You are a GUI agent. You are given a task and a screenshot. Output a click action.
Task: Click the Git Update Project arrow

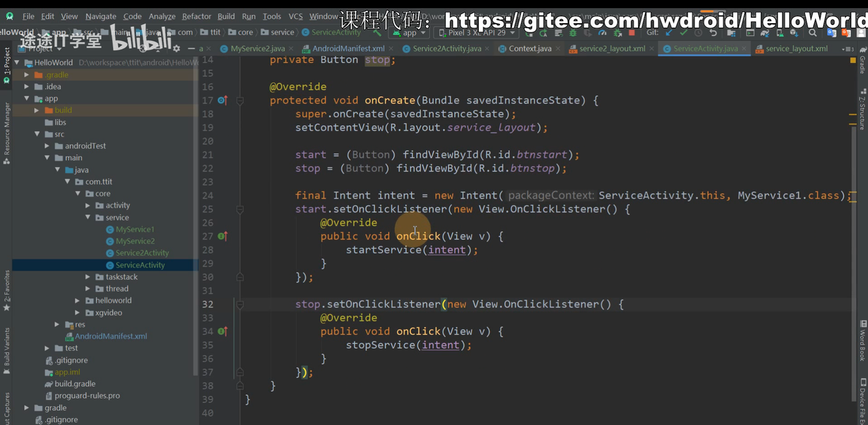pyautogui.click(x=669, y=33)
